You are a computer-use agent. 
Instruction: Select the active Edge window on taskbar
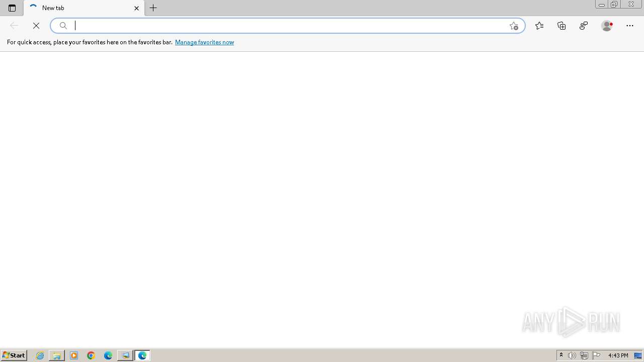coord(142,355)
